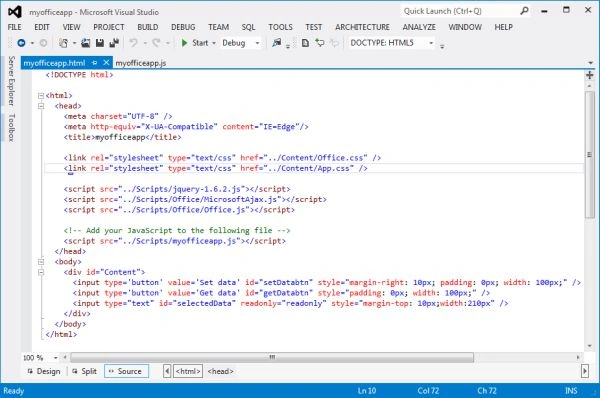The height and width of the screenshot is (398, 600).
Task: Click the Browser Link icon next to the Debug combo
Action: pyautogui.click(x=277, y=43)
